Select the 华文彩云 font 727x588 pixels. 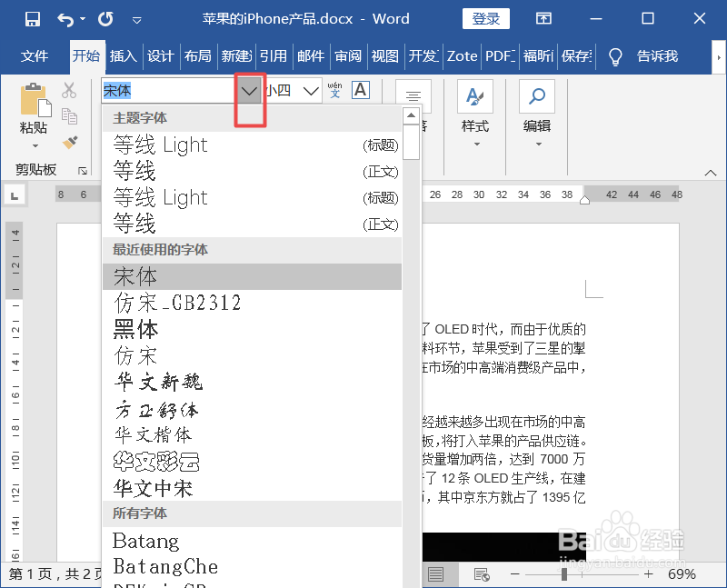tap(253, 462)
